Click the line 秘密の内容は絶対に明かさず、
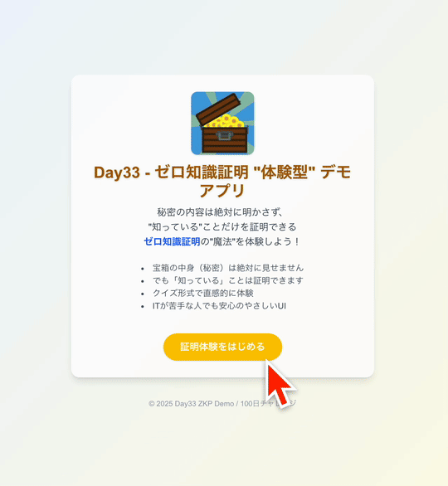This screenshot has width=448, height=486. point(220,212)
